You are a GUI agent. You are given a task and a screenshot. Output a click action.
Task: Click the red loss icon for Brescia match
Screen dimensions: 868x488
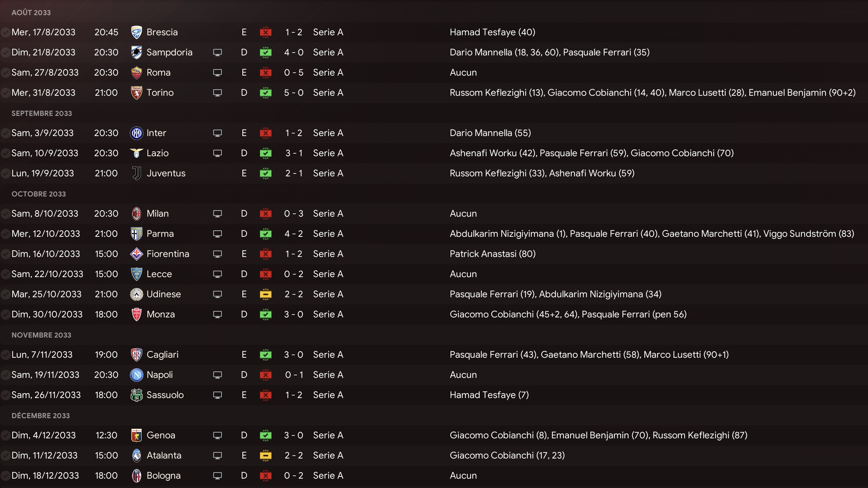(265, 32)
